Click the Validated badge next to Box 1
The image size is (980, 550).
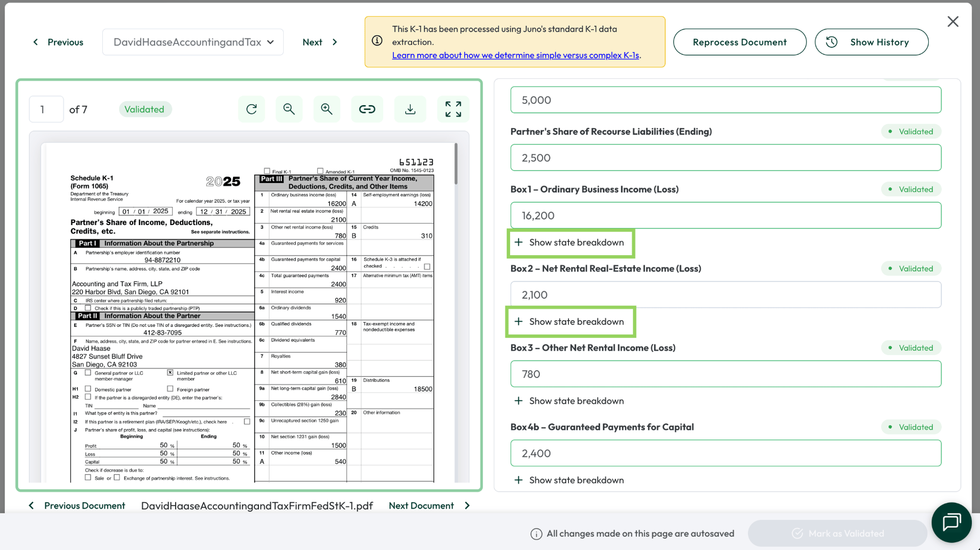[911, 189]
